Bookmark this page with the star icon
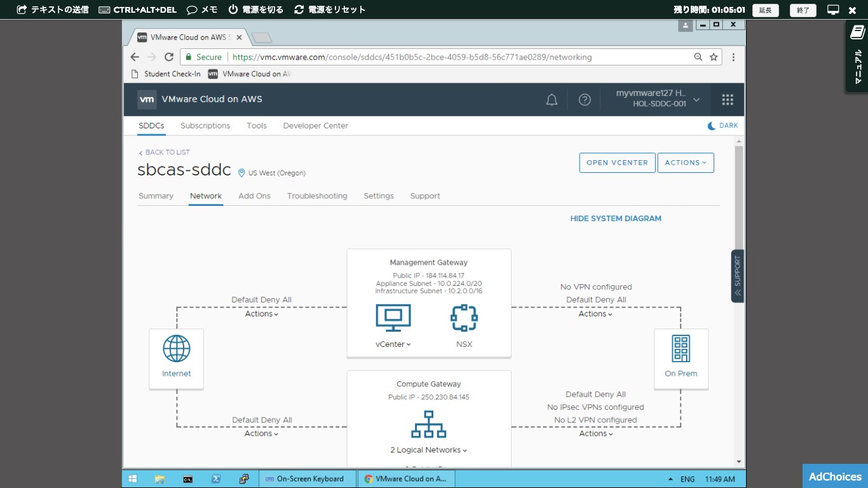 (714, 57)
